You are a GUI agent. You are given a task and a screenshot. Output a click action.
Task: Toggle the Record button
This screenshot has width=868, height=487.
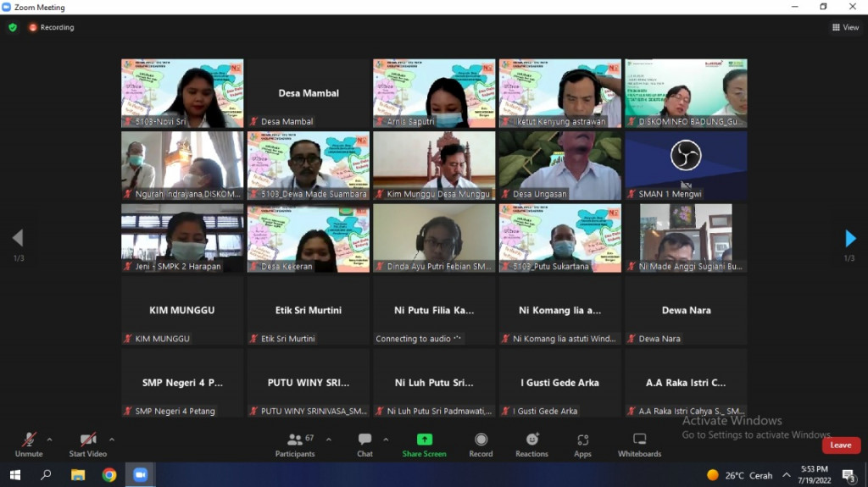point(481,444)
